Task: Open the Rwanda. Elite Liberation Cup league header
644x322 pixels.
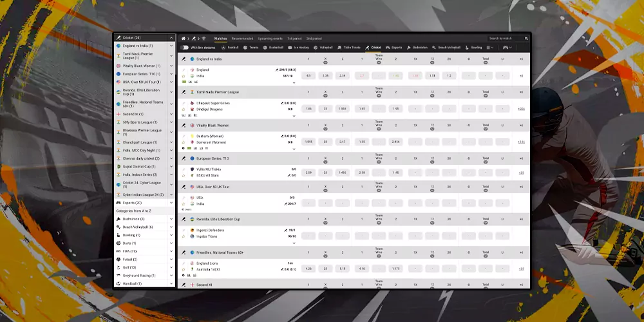Action: [218, 220]
